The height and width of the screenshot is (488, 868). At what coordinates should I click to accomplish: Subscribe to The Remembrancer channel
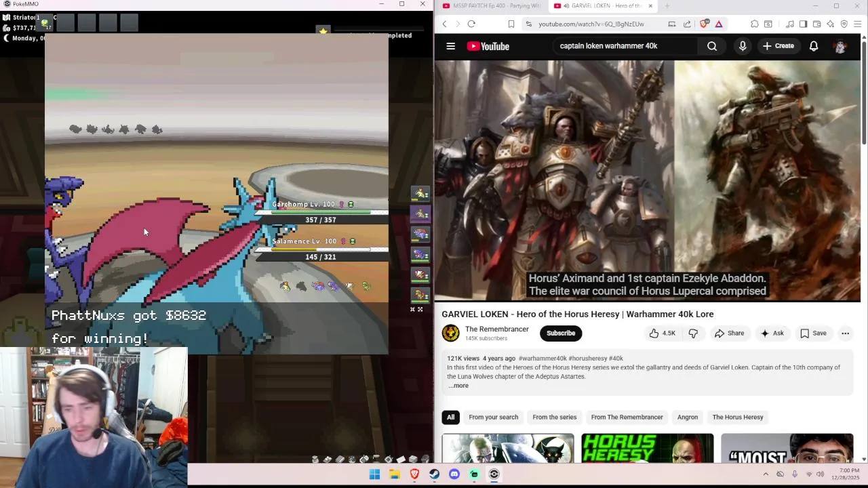coord(561,333)
